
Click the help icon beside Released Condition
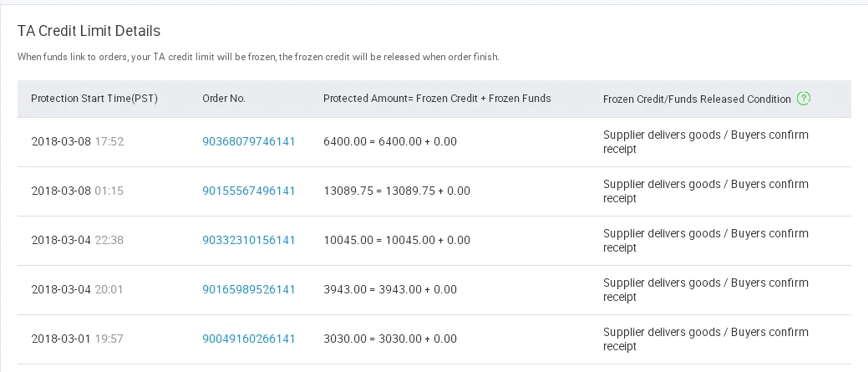pyautogui.click(x=804, y=99)
